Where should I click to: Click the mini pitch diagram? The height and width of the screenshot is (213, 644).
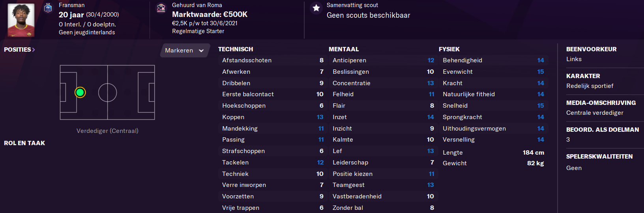[x=107, y=92]
